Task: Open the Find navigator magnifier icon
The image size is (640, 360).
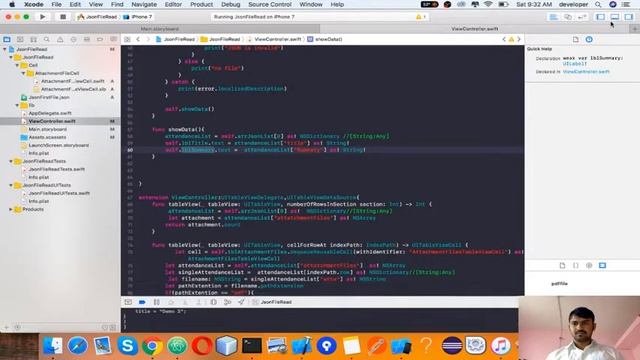Action: coord(47,39)
